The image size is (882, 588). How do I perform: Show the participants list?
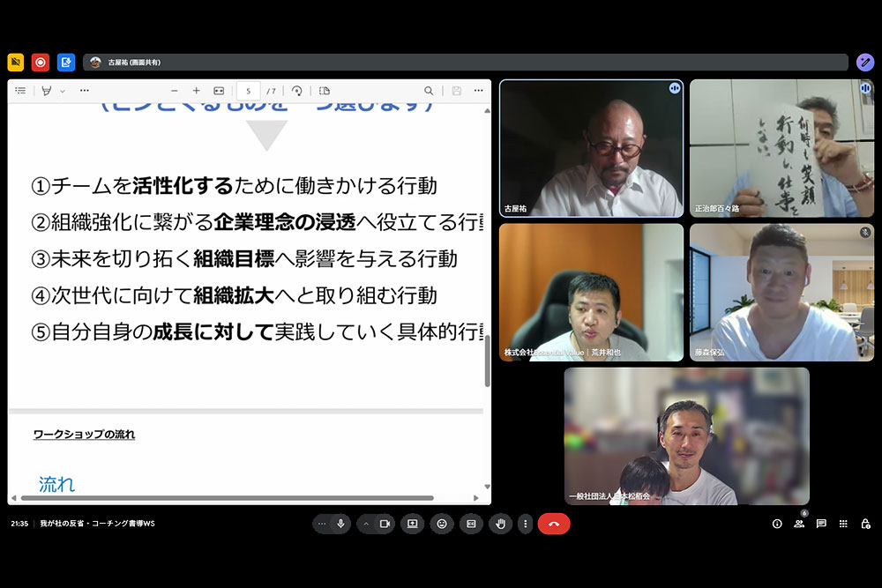pos(799,524)
